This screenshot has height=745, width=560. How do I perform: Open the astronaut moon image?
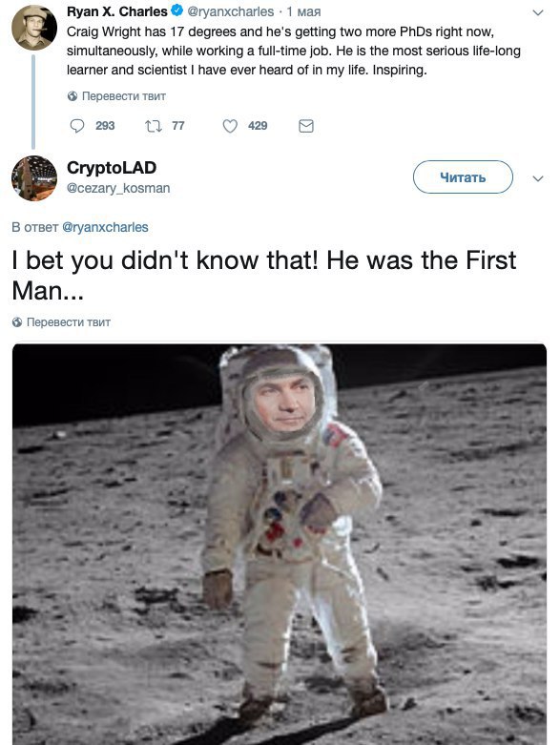pos(280,545)
